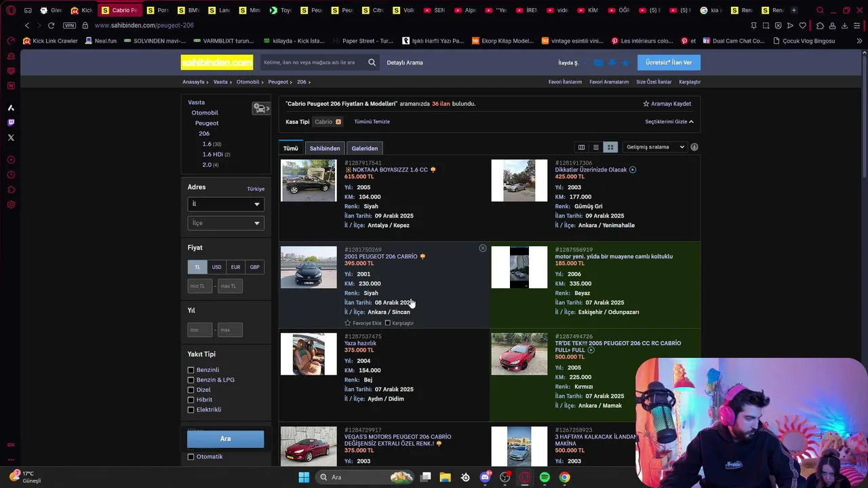Viewport: 868px width, 488px height.
Task: Check the Hibrit fuel checkbox
Action: (191, 400)
